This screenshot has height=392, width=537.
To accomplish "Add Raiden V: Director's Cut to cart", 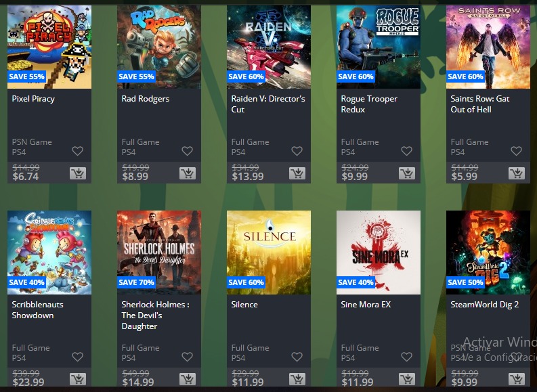I will tap(297, 173).
